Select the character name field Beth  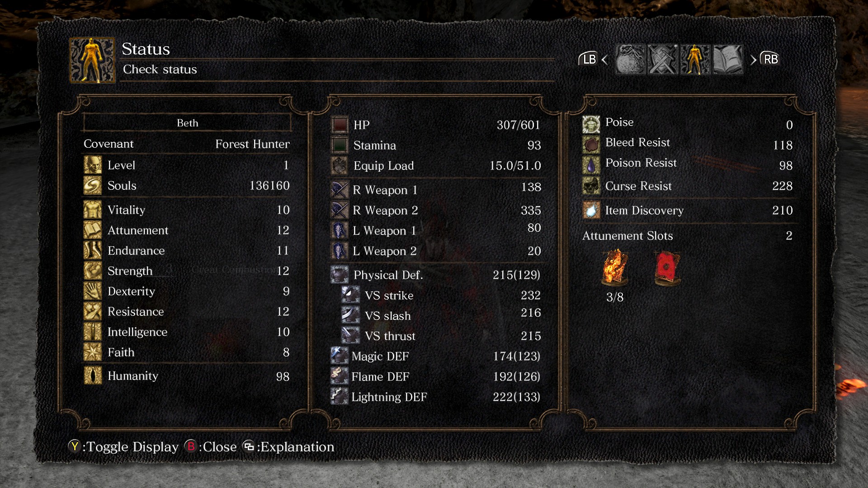click(x=187, y=123)
